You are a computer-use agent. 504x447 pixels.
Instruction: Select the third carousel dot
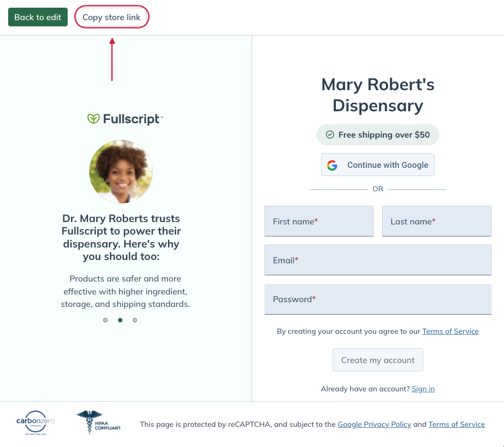tap(135, 320)
